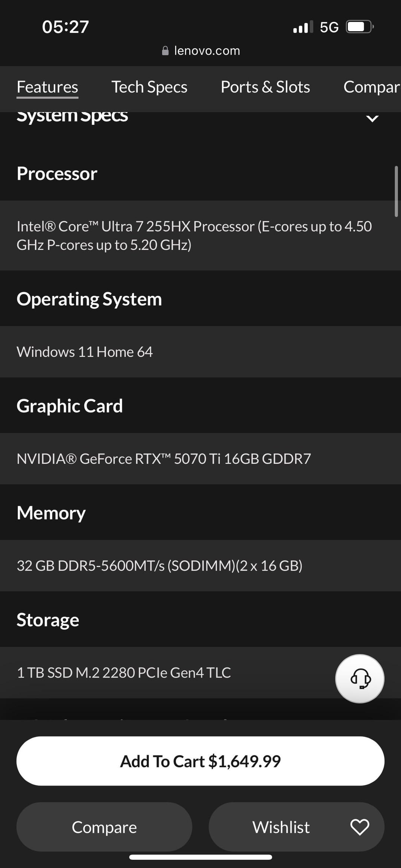Tap the Compare button

coord(104,827)
